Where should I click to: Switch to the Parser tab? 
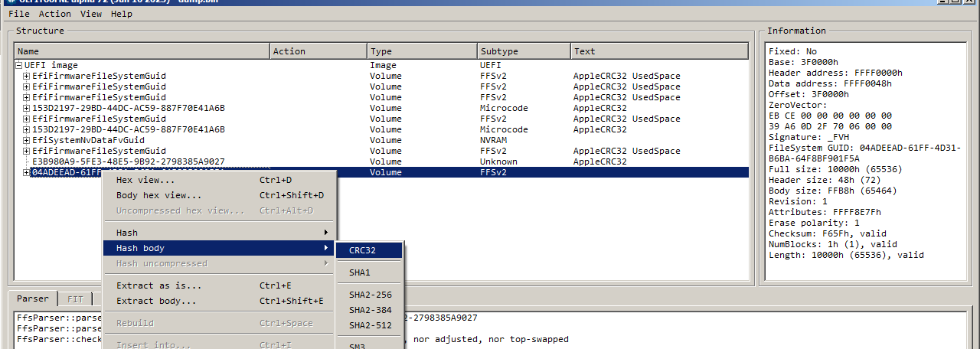34,298
